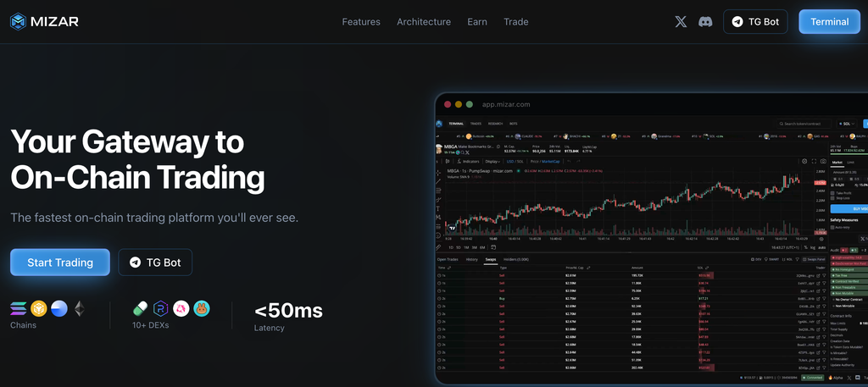Image resolution: width=868 pixels, height=387 pixels.
Task: Open Mizar's X (Twitter) profile from header
Action: pos(681,21)
